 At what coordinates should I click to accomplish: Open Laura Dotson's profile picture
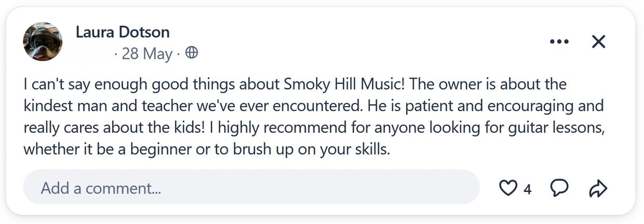43,42
